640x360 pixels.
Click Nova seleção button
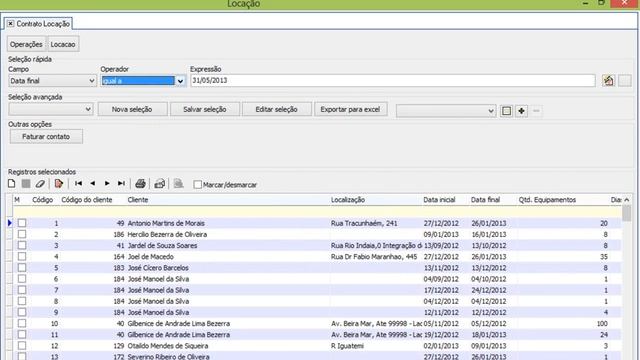click(132, 109)
